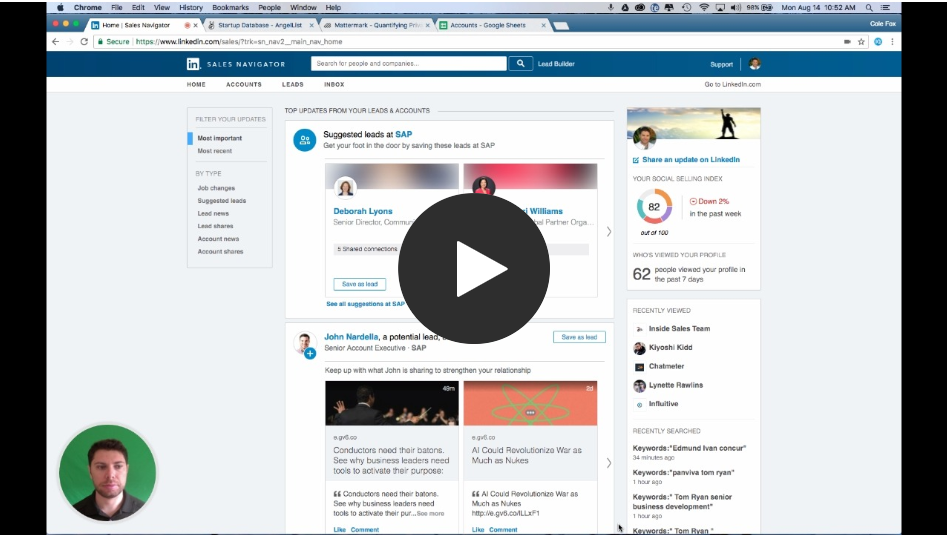Open Deborah Lyons' profile name link
Image resolution: width=947 pixels, height=536 pixels.
click(x=363, y=211)
